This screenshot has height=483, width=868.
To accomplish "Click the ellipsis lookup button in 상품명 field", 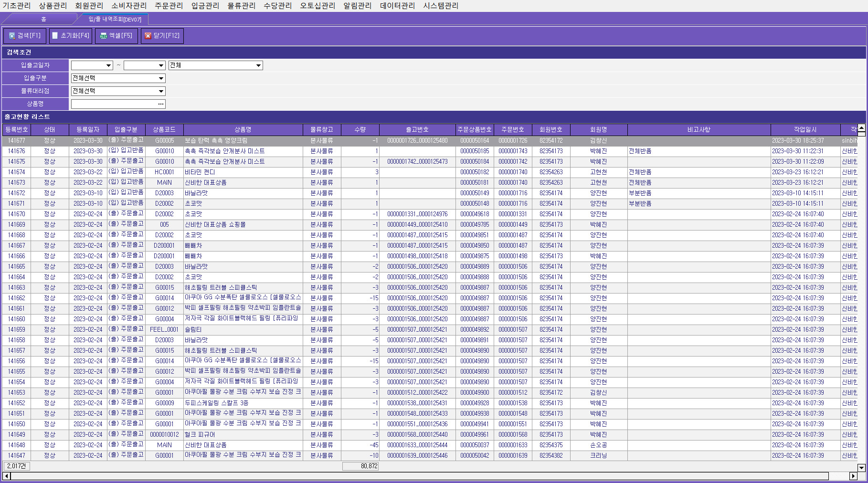I will (161, 104).
